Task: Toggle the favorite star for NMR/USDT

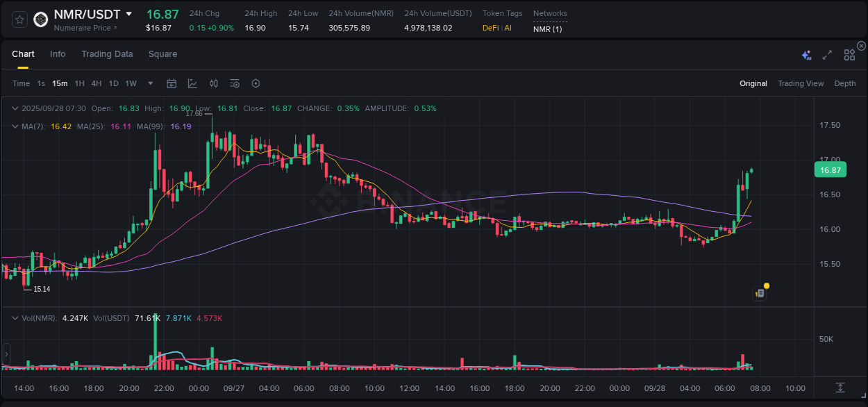Action: [x=19, y=19]
